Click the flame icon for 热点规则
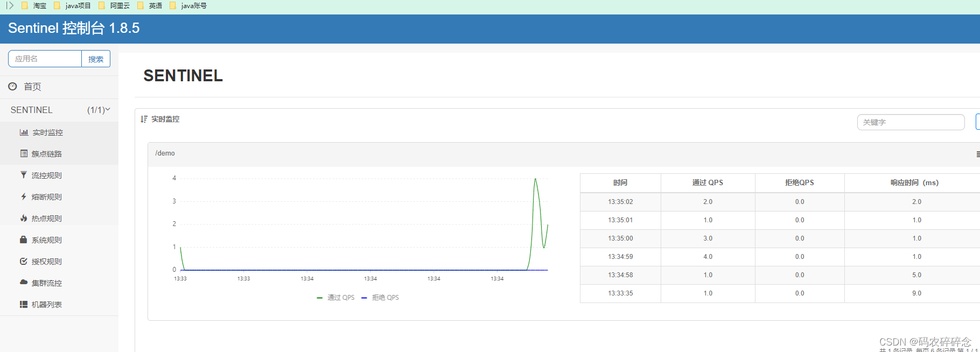Viewport: 980px width, 352px height. point(24,218)
